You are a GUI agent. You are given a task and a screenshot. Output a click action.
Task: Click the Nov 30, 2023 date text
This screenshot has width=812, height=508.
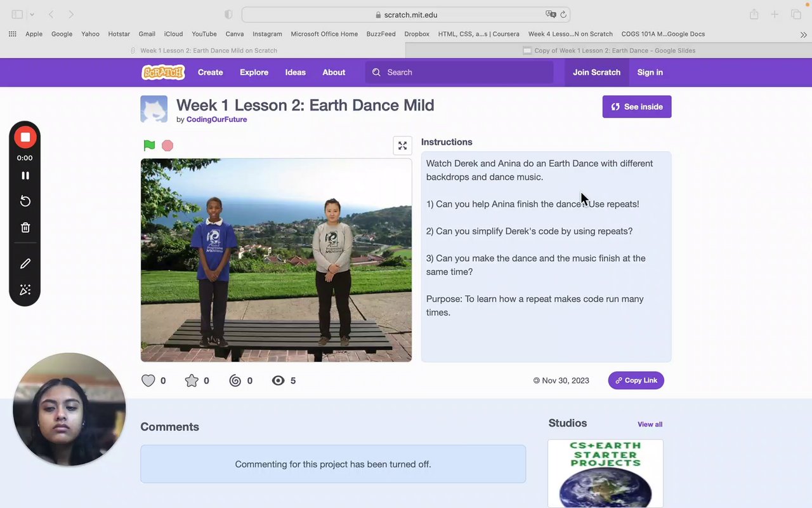565,380
